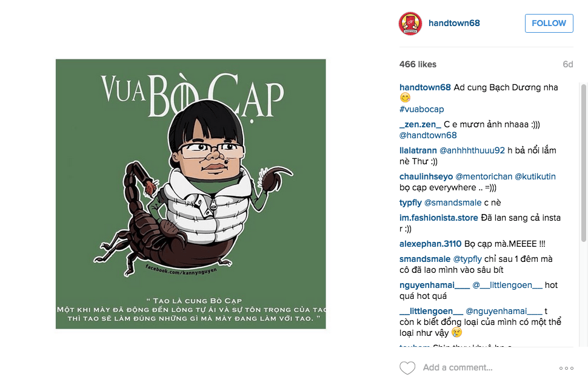
Task: Open alexephan.3110 commenter profile
Action: coord(430,244)
